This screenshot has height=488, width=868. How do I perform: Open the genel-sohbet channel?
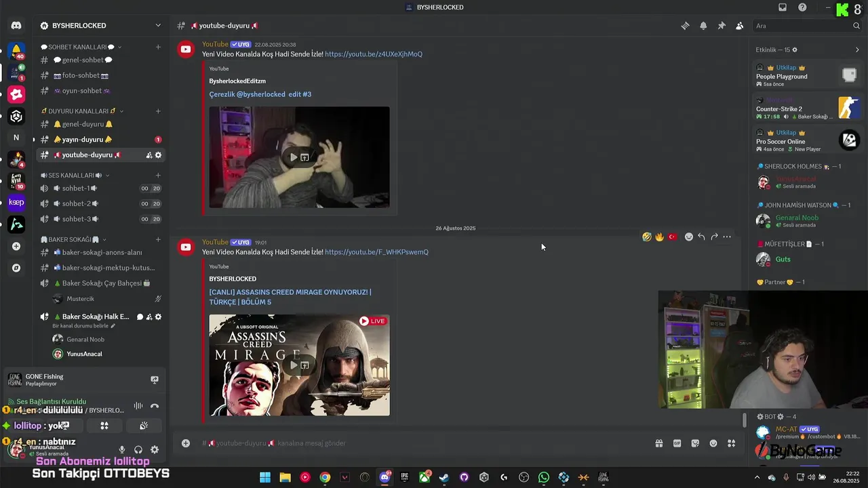pos(100,60)
